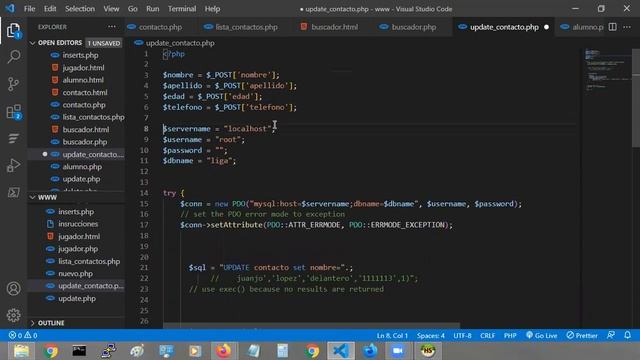Click Ln 8, Col 1 position indicator

coord(392,335)
